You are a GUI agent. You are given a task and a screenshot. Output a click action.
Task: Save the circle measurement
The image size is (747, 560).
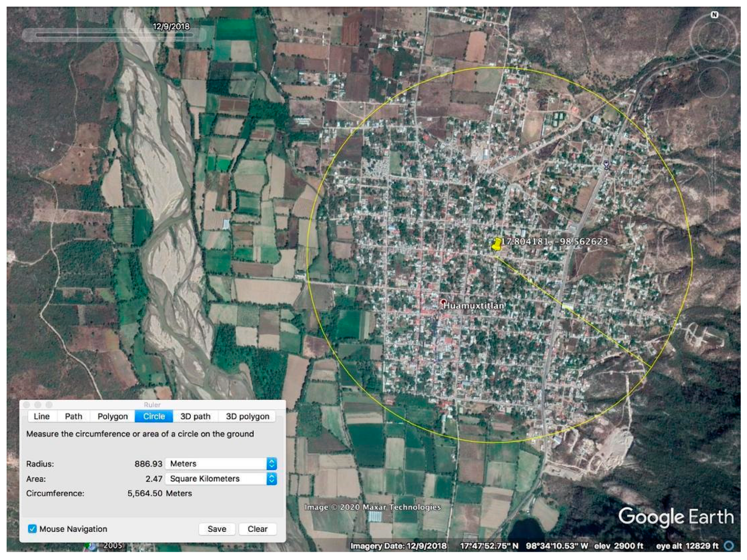[x=217, y=529]
